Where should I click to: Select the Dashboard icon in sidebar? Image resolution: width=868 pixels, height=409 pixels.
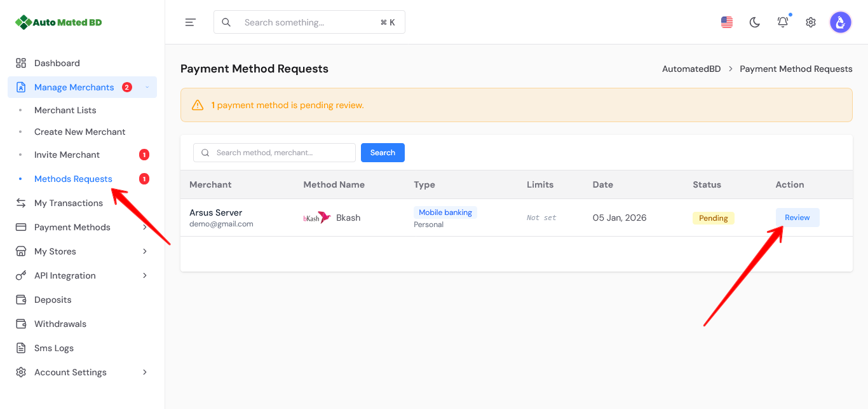tap(20, 62)
